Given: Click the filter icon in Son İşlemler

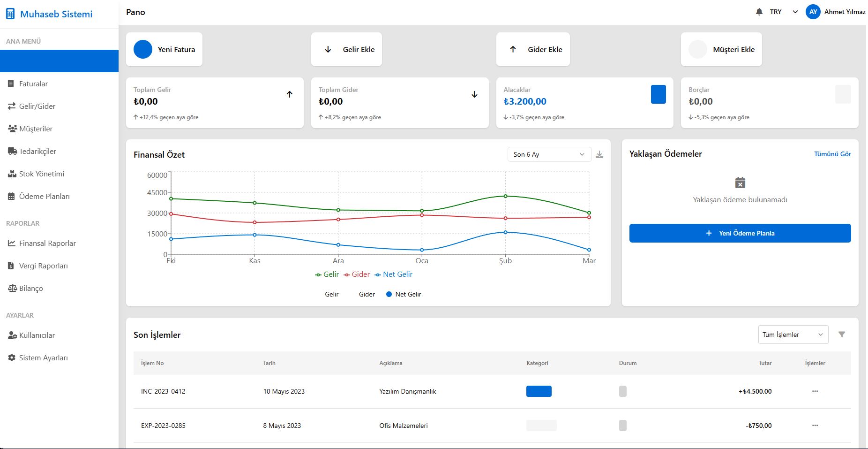Looking at the screenshot, I should tap(841, 335).
